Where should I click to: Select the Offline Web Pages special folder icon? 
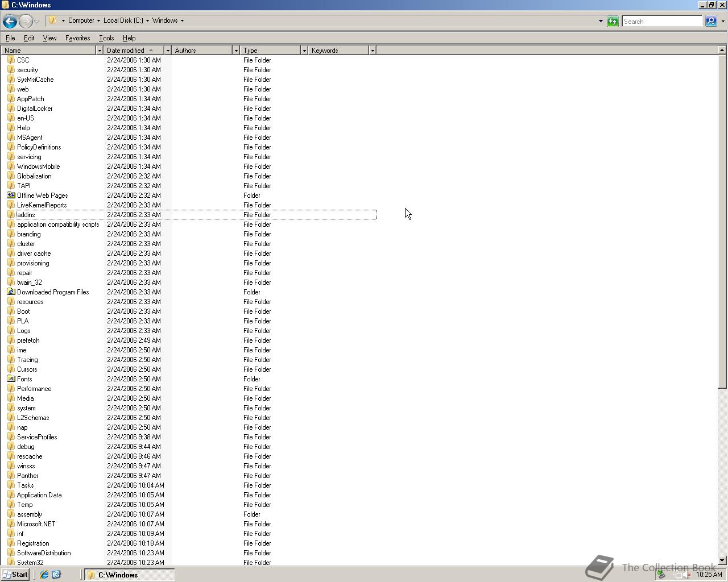click(11, 195)
